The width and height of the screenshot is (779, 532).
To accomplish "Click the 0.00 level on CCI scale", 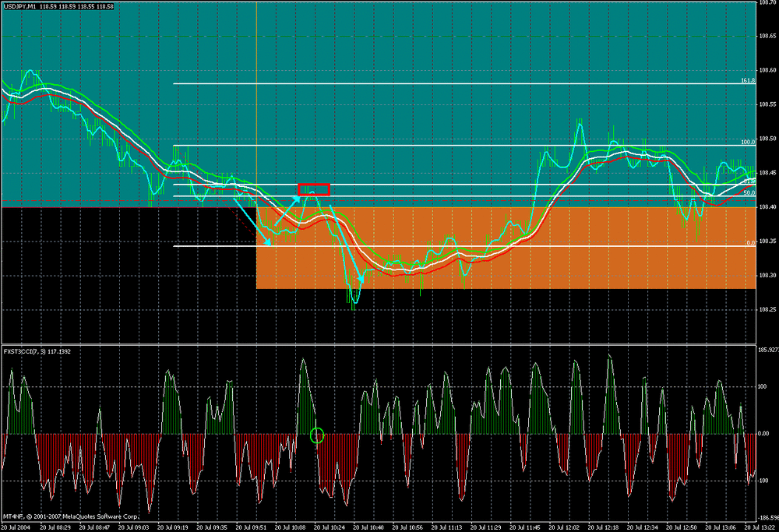I will [763, 434].
